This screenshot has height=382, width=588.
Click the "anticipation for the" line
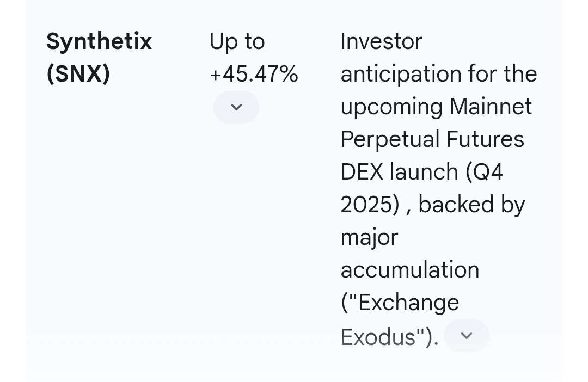[439, 75]
